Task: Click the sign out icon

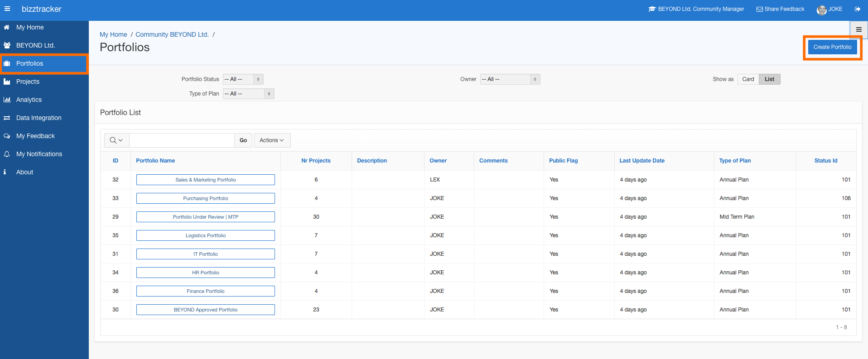Action: [x=858, y=9]
